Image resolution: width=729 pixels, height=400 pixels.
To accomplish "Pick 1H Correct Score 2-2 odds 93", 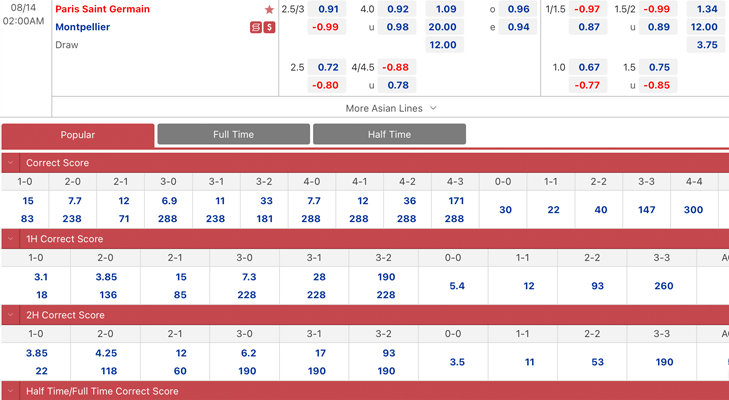I will pyautogui.click(x=596, y=286).
